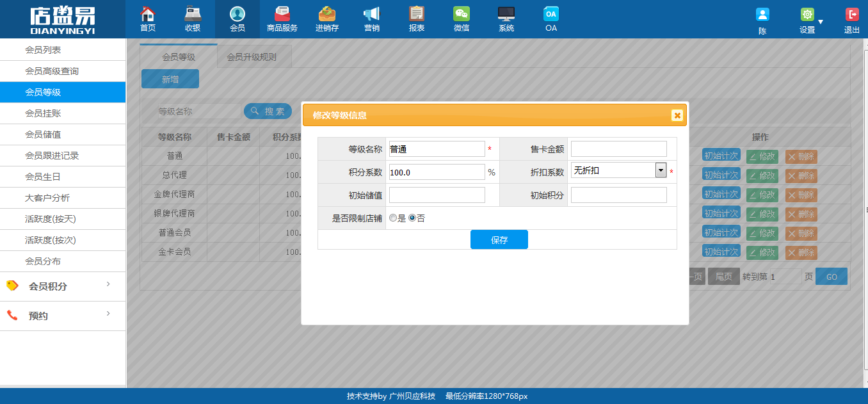Open 会员储值 in the sidebar
868x404 pixels.
(63, 134)
